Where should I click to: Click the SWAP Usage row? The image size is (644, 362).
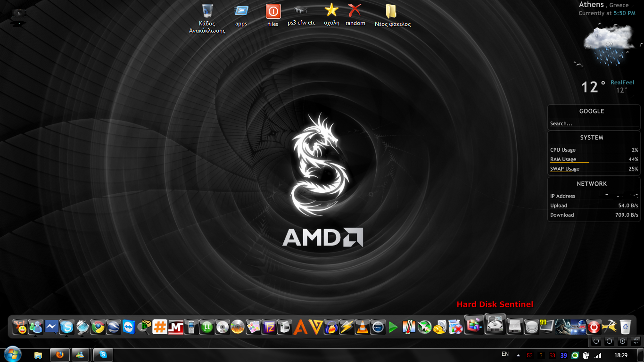(x=594, y=169)
